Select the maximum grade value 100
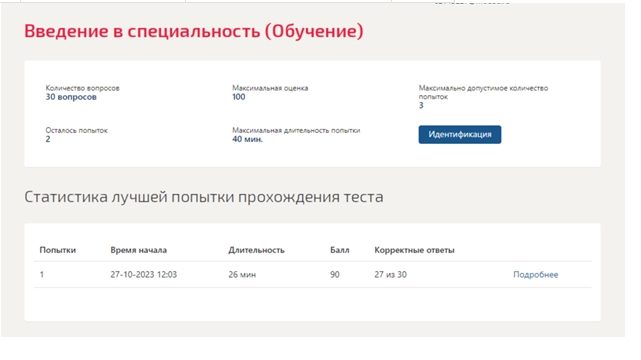Viewport: 641px width, 360px height. pos(239,97)
